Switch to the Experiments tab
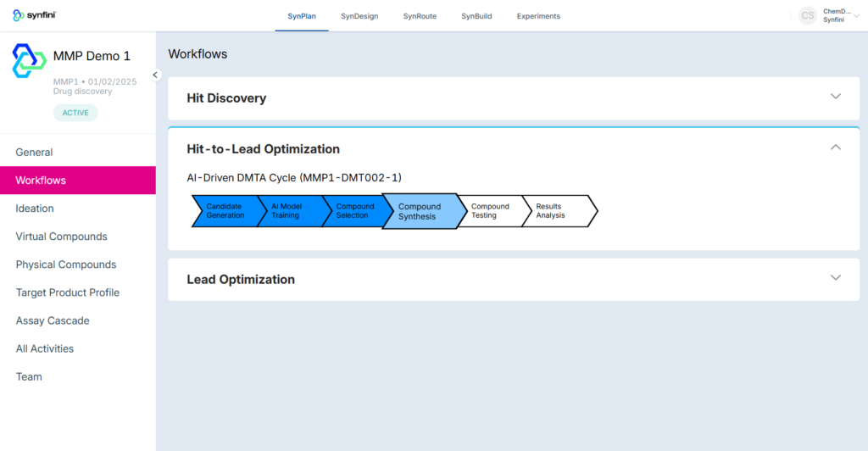The image size is (868, 451). [x=538, y=16]
